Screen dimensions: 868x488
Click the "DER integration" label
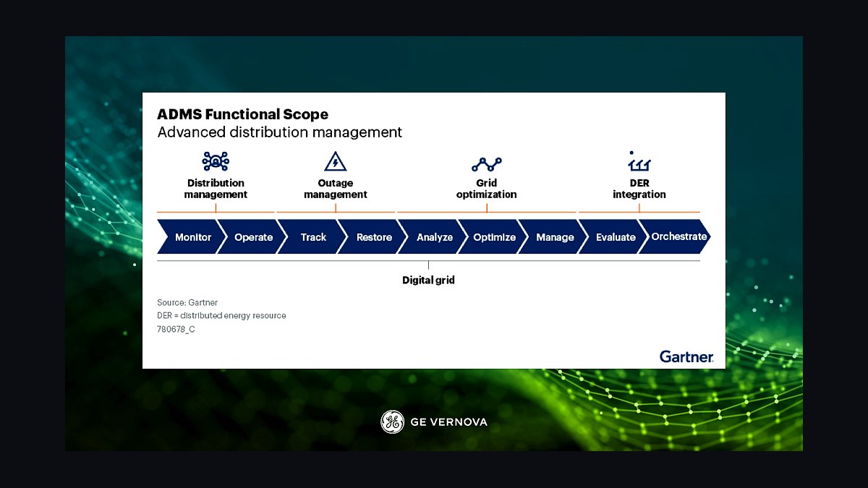click(x=639, y=189)
